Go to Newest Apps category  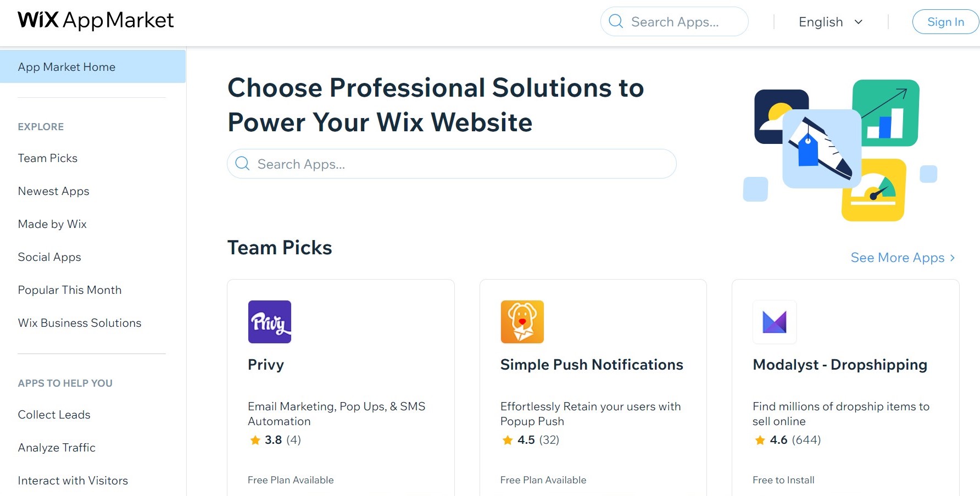pyautogui.click(x=53, y=191)
